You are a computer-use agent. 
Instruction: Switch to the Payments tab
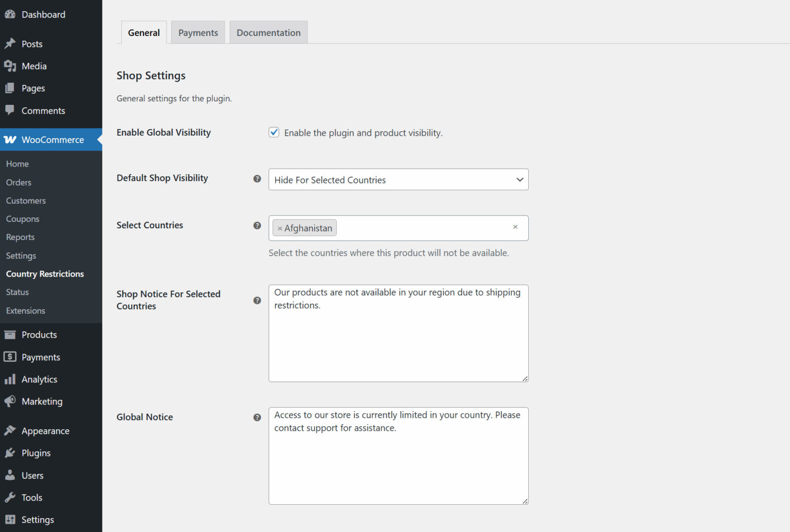pyautogui.click(x=197, y=32)
